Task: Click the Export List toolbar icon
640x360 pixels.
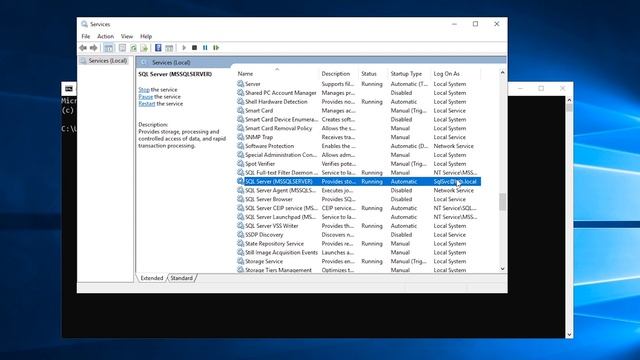Action: [144, 48]
